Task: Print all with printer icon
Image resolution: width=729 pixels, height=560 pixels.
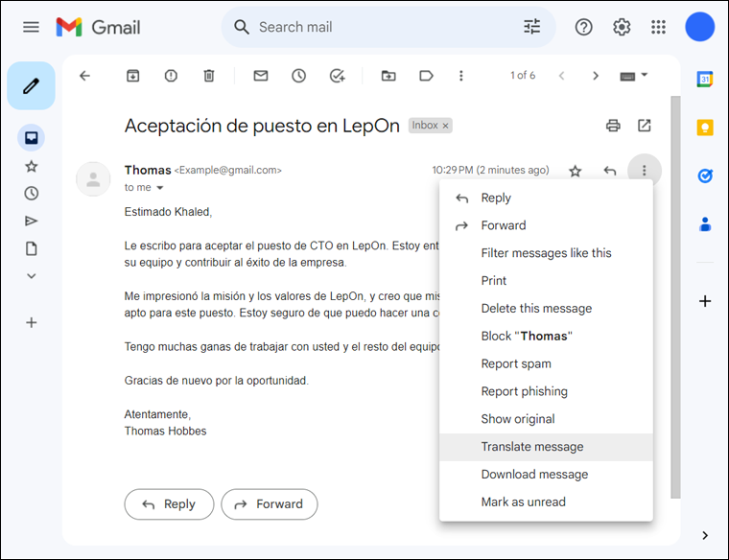Action: [613, 126]
